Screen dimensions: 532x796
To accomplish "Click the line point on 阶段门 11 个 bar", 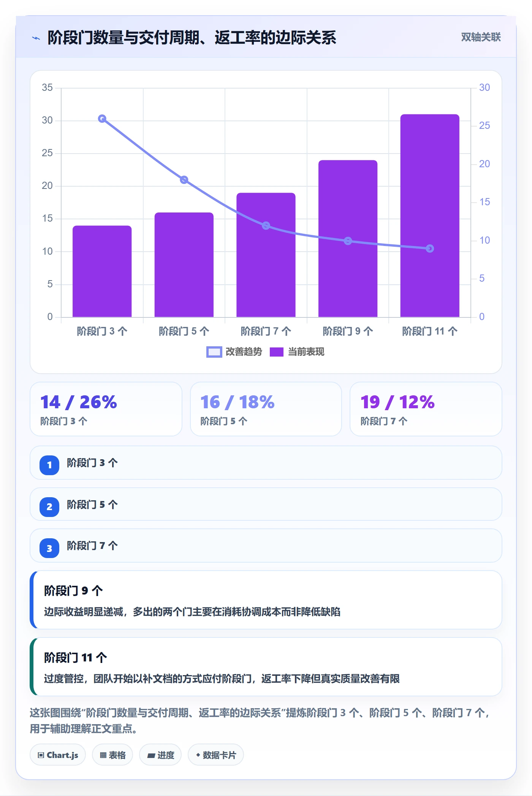I will point(430,249).
